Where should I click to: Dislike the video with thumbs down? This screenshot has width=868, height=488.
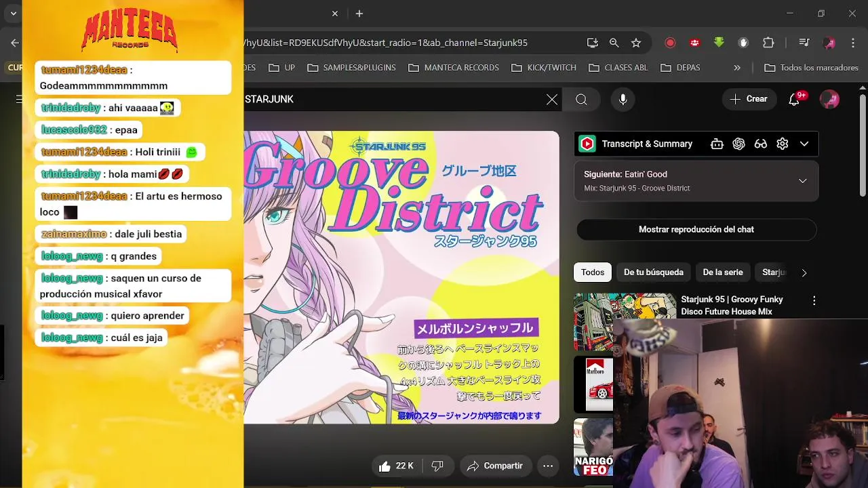tap(437, 466)
